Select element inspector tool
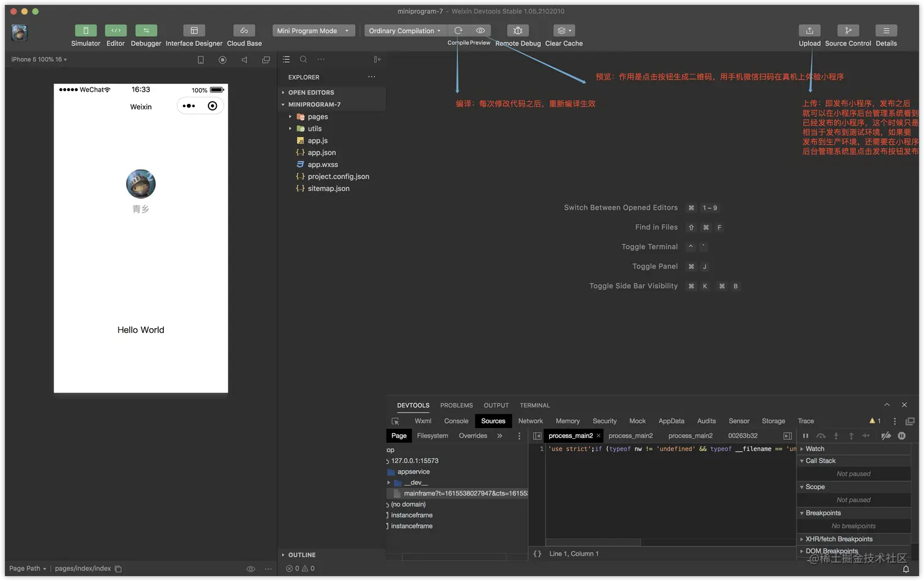The width and height of the screenshot is (924, 581). 395,422
